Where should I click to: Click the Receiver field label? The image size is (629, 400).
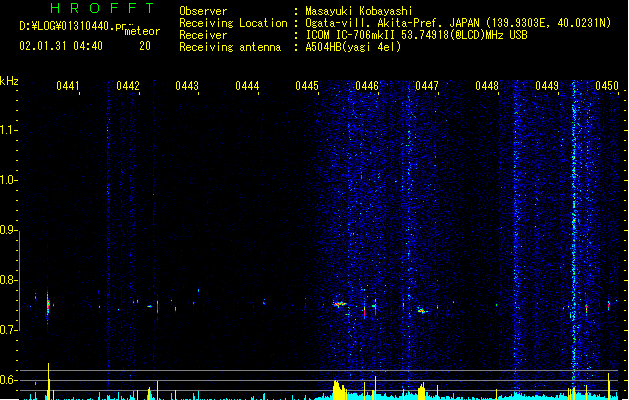203,35
